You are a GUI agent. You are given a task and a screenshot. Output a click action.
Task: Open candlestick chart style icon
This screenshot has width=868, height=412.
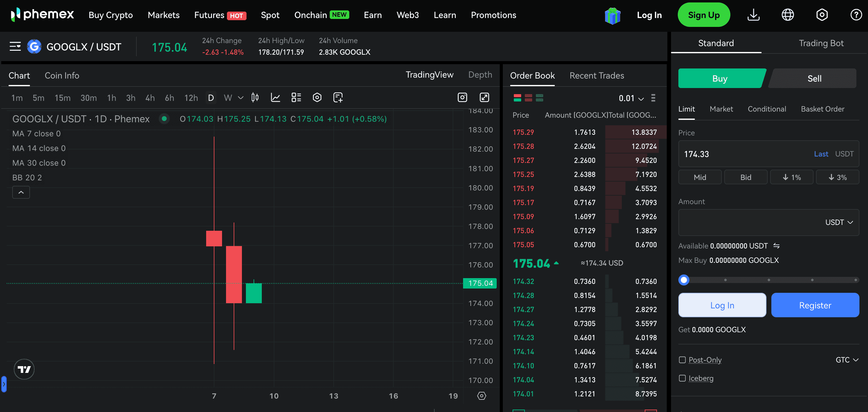[255, 97]
